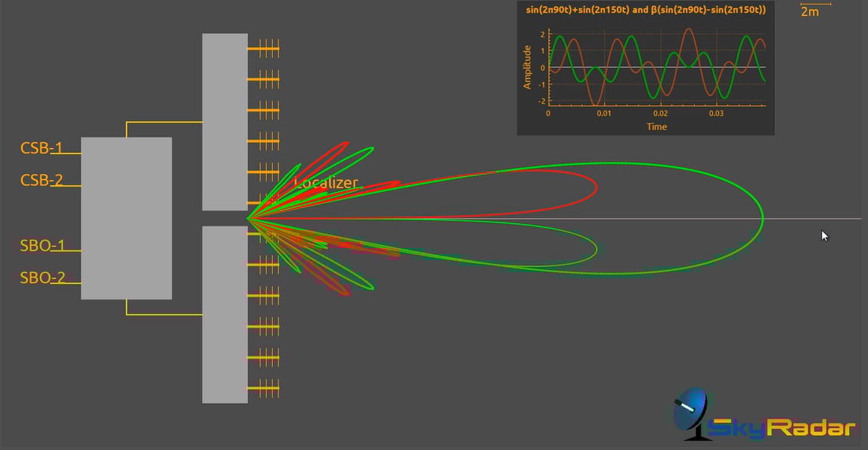This screenshot has height=450, width=868.
Task: Click the SBO-2 signal label
Action: click(x=42, y=277)
